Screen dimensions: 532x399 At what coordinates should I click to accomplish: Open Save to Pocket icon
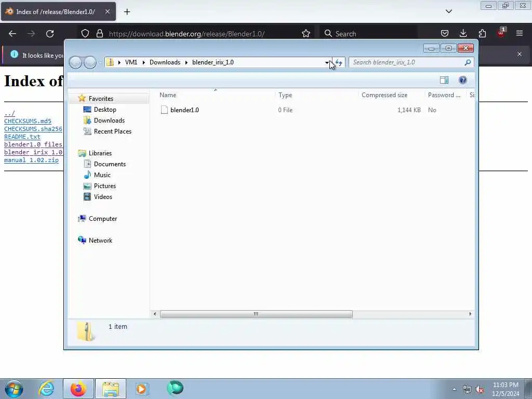pyautogui.click(x=445, y=34)
